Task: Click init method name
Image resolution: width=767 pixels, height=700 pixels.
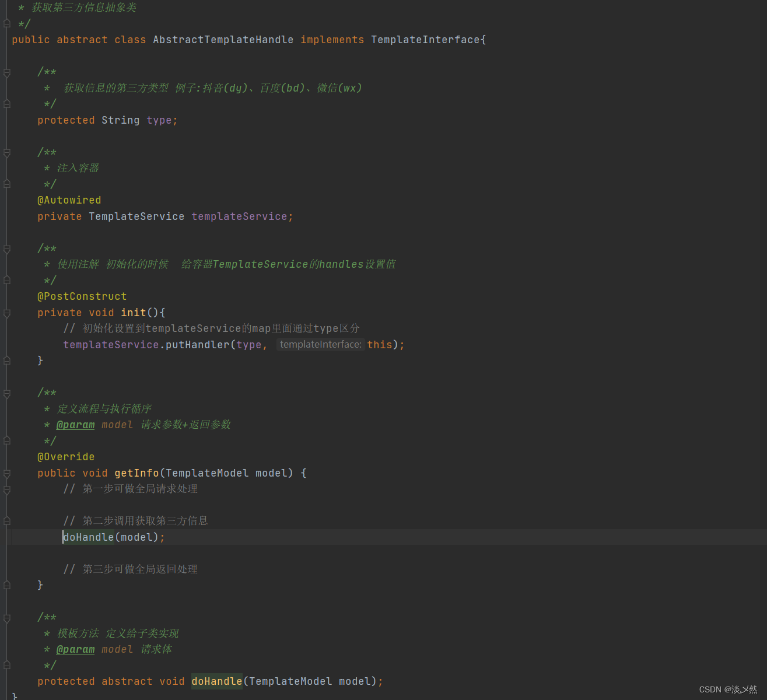Action: point(134,313)
